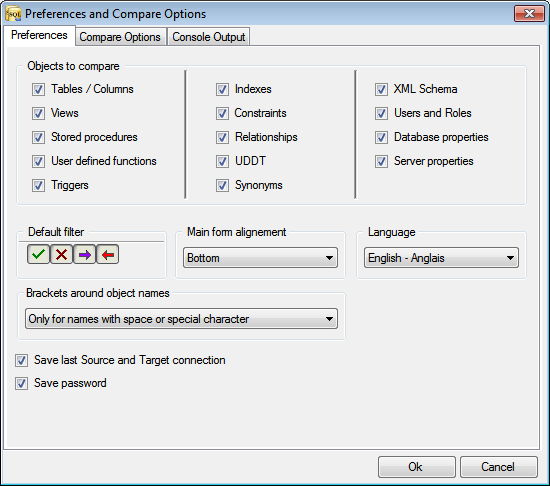Click the green checkmark default filter icon
550x486 pixels.
coord(38,254)
